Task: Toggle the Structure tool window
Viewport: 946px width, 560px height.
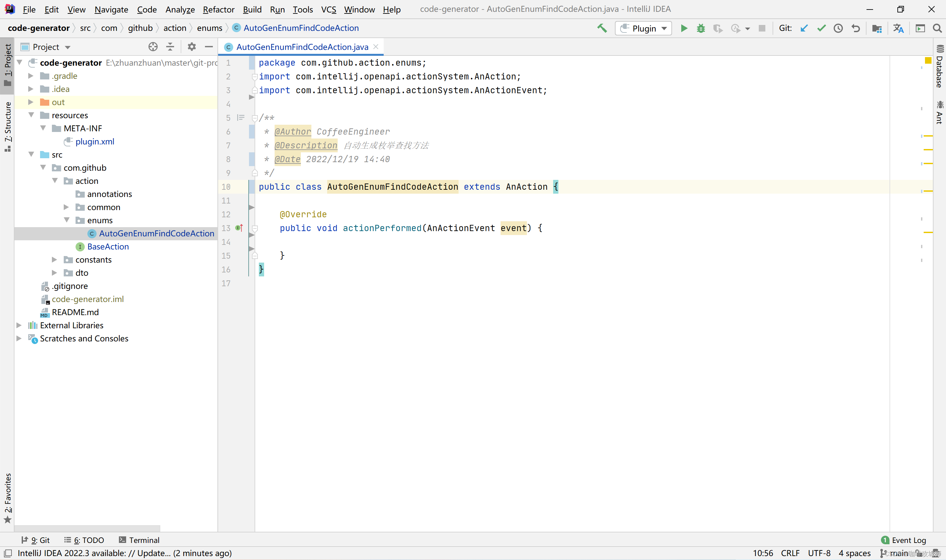Action: (8, 126)
